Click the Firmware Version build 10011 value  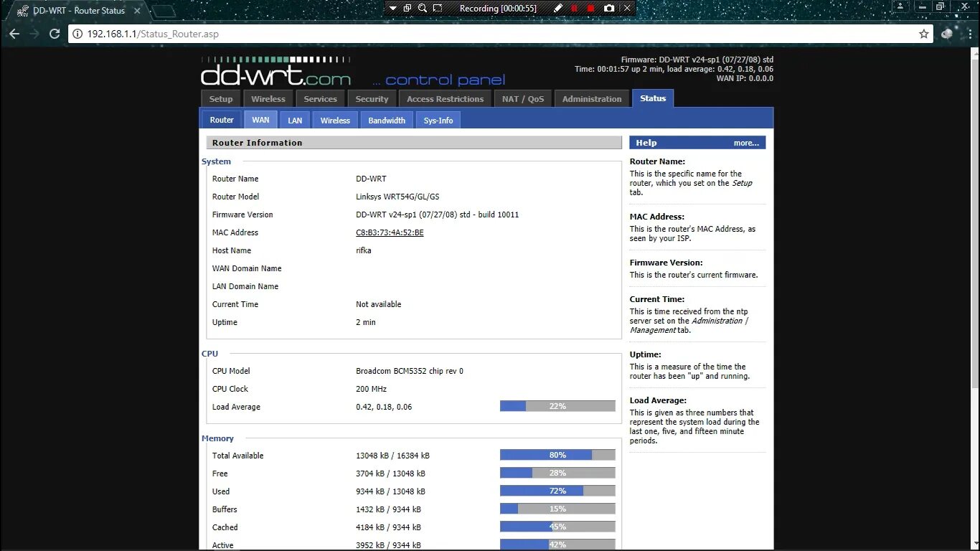(x=437, y=215)
